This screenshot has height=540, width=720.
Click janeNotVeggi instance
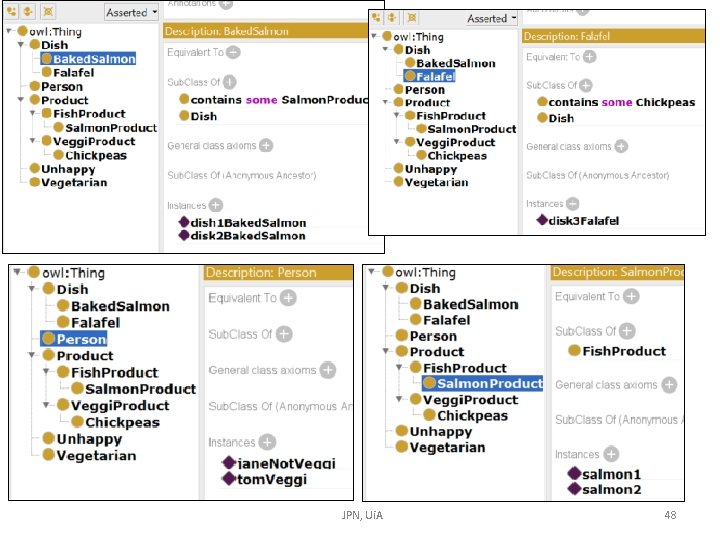coord(280,463)
